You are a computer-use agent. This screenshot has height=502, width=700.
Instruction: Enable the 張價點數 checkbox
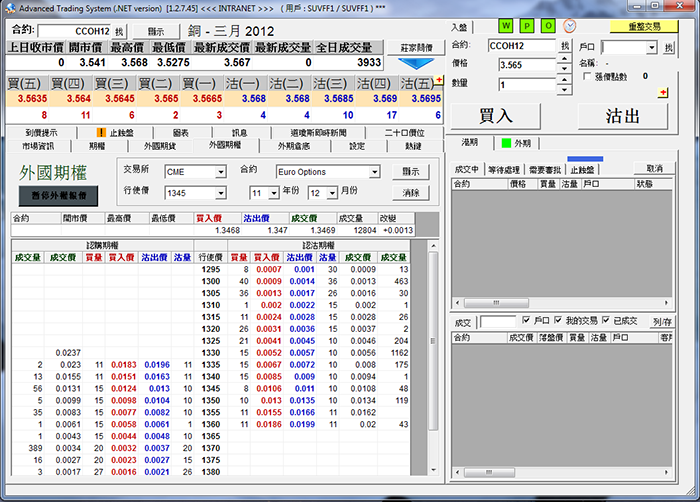587,76
